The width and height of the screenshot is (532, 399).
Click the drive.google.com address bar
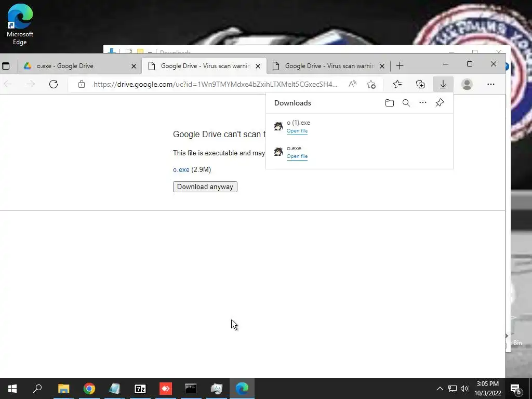click(215, 84)
